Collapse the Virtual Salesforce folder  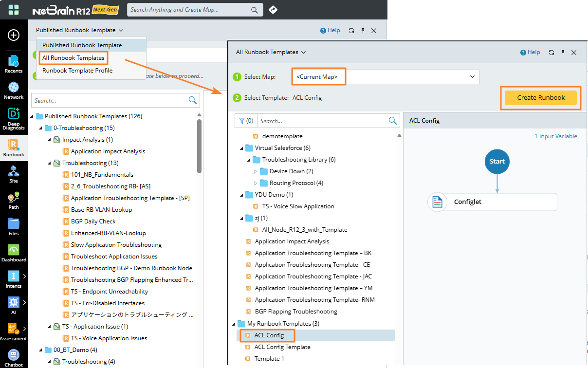pos(241,148)
